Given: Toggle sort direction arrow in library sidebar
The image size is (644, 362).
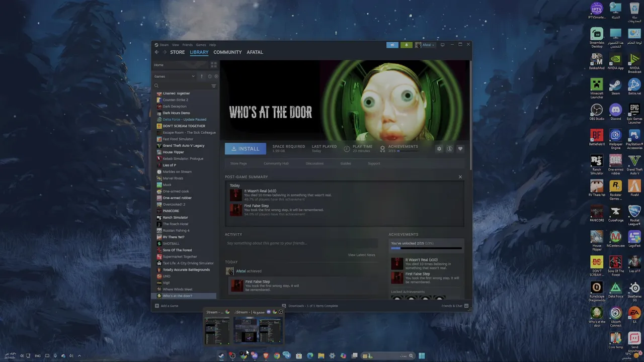Looking at the screenshot, I should (202, 76).
